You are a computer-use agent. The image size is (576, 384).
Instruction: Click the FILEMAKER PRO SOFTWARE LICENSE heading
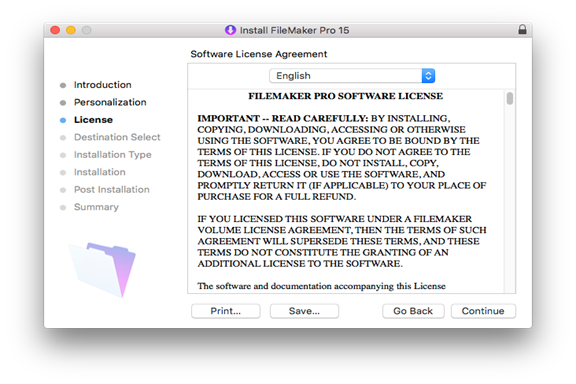tap(345, 96)
